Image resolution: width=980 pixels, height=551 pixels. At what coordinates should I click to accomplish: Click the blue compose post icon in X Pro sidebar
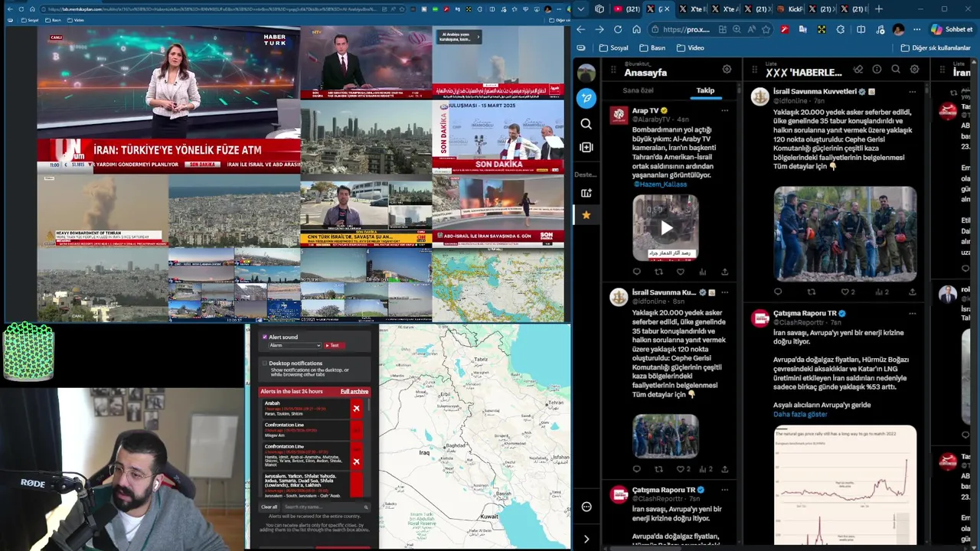[586, 98]
